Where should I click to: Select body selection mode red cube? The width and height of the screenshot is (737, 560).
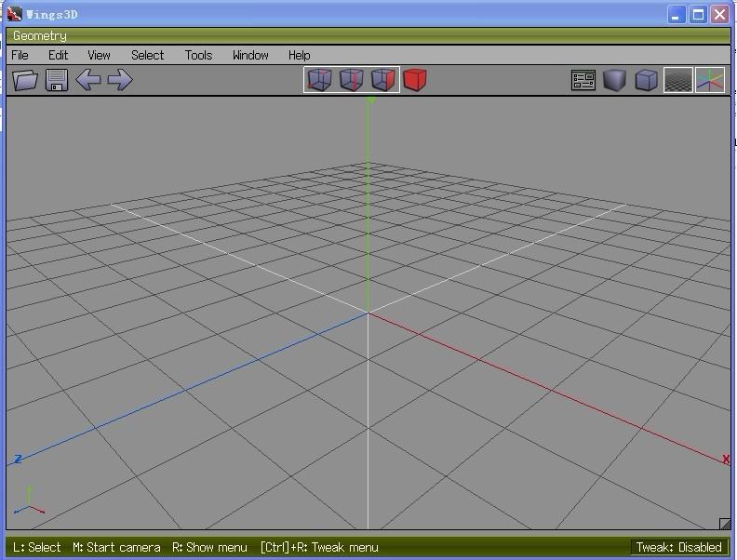(x=415, y=79)
